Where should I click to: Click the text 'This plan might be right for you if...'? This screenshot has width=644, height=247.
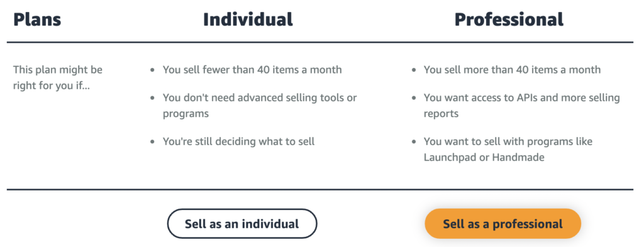[x=57, y=78]
